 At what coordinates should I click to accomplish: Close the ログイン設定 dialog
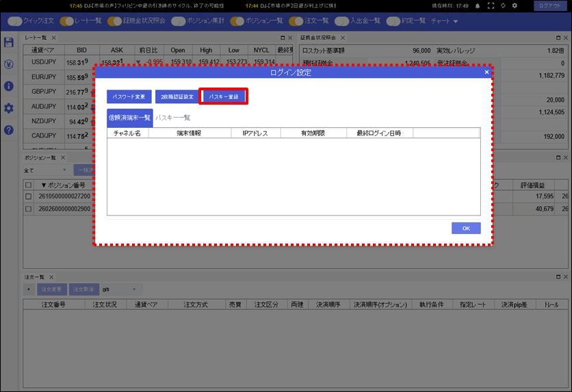(x=486, y=73)
